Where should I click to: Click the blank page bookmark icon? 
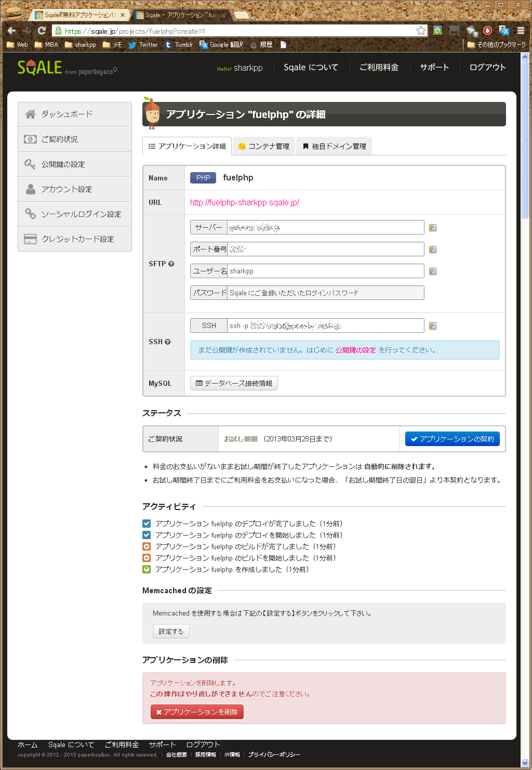click(283, 45)
